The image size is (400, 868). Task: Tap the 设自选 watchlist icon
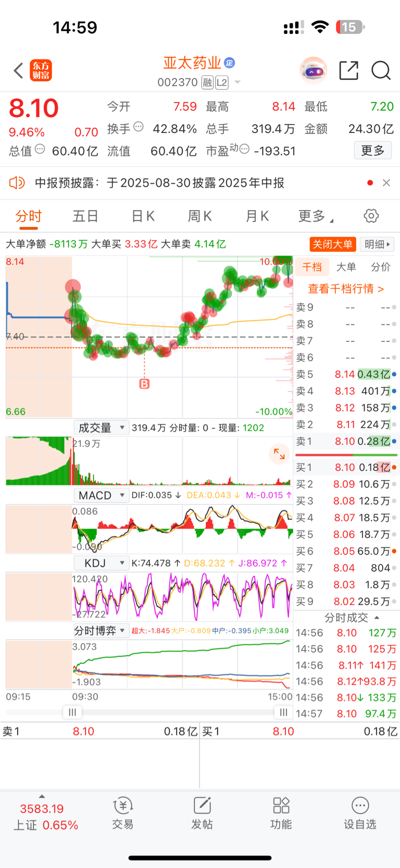[x=360, y=813]
